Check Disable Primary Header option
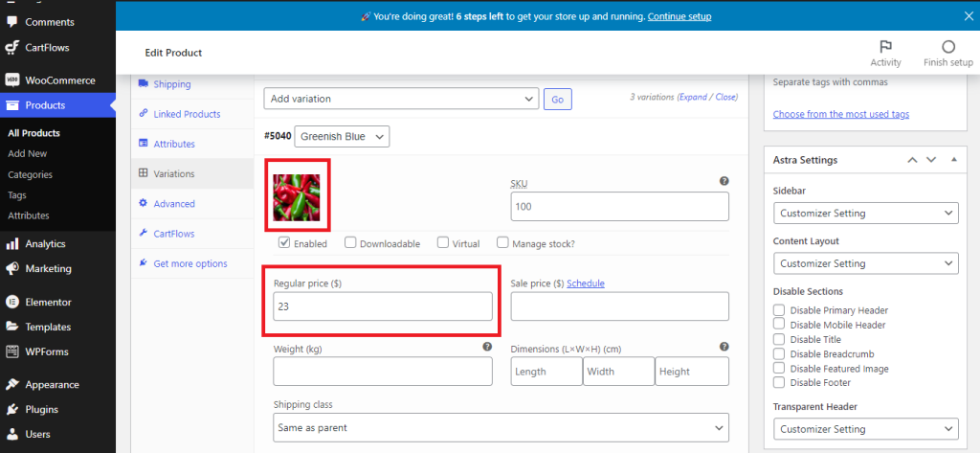The height and width of the screenshot is (453, 980). (x=779, y=310)
